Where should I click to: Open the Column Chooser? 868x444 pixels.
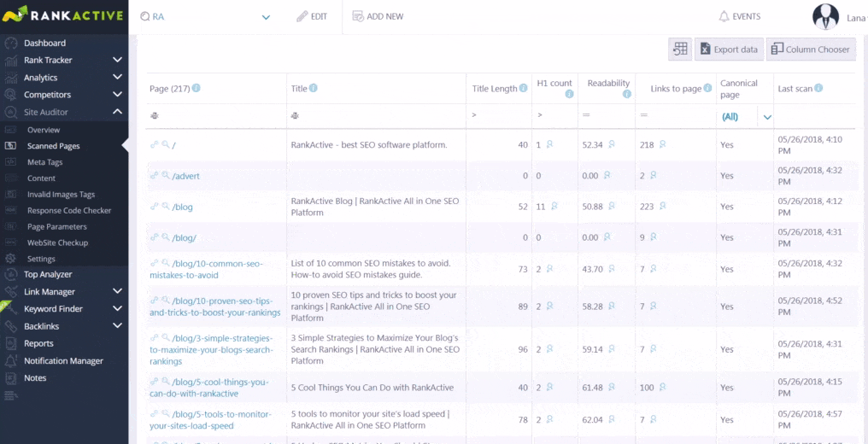811,50
